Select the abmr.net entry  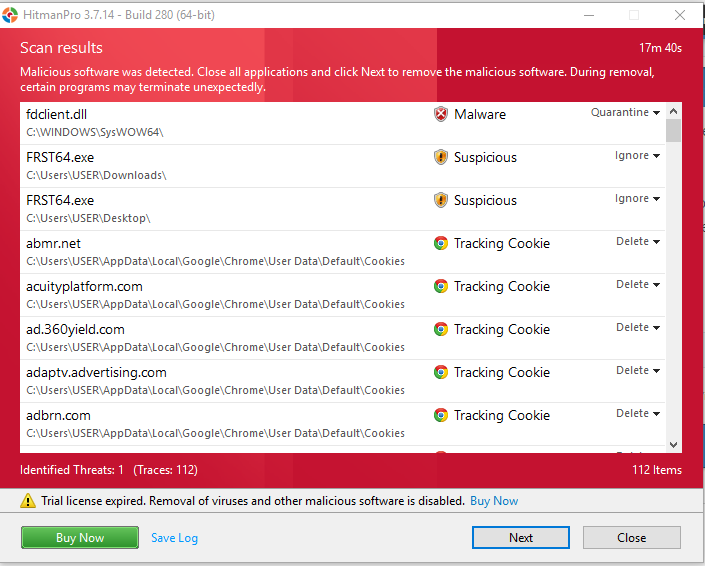pos(343,252)
